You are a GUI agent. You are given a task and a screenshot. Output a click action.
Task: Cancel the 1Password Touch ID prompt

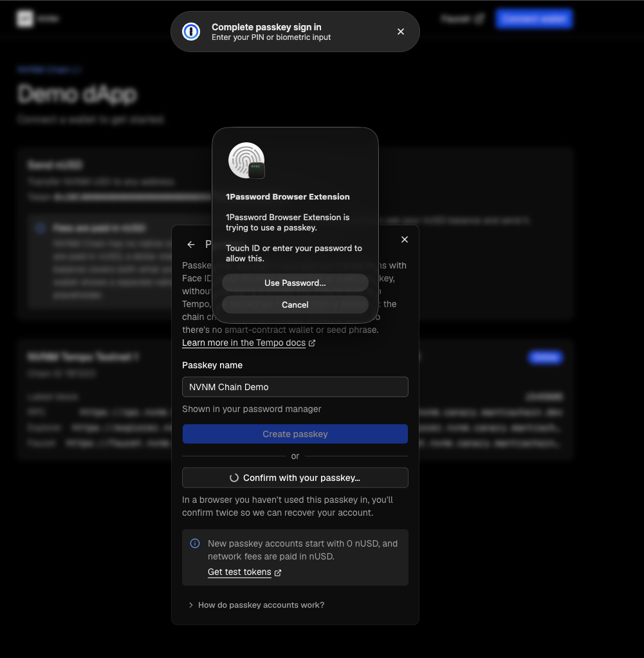(295, 305)
